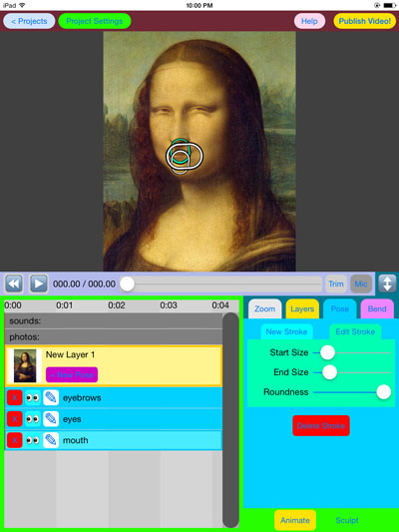Click the resize panel up-down arrow icon

click(387, 283)
